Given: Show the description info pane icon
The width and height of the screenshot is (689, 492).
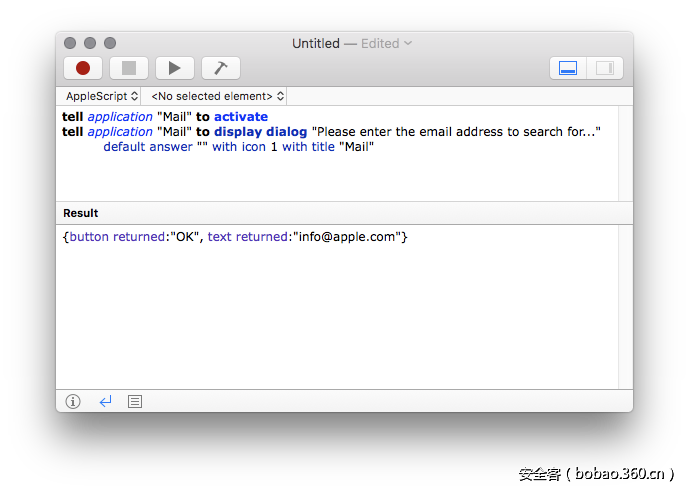Looking at the screenshot, I should (x=73, y=401).
